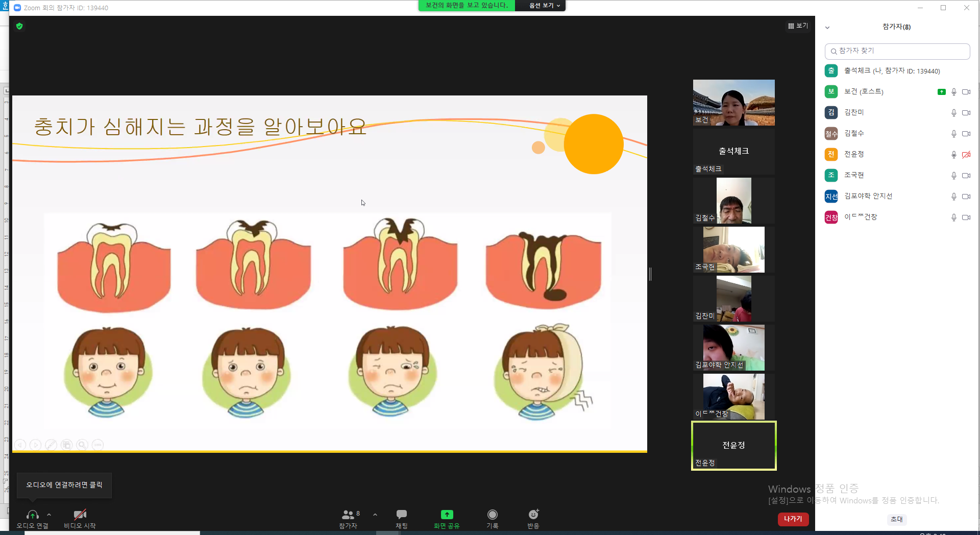
Task: Select 출석체크 participant row
Action: click(897, 71)
